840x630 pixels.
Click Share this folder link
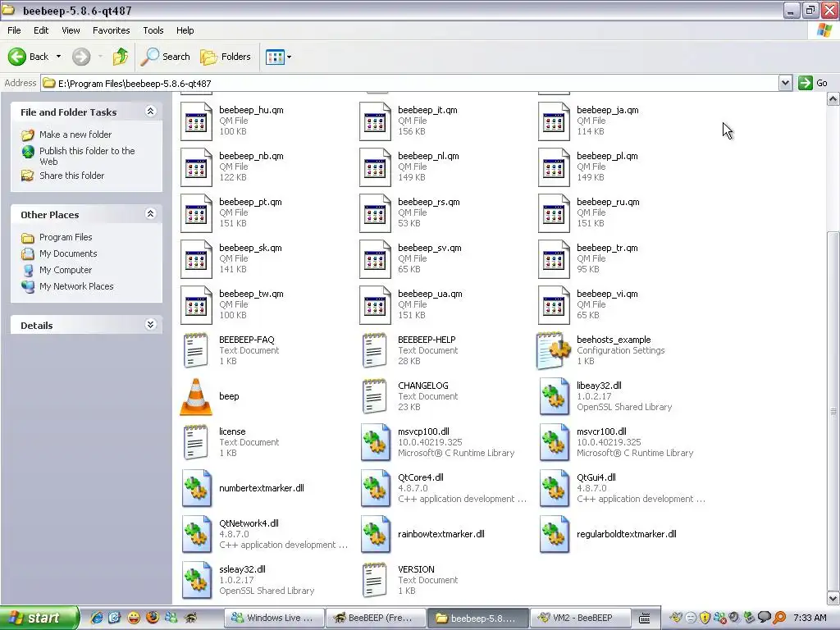point(72,176)
